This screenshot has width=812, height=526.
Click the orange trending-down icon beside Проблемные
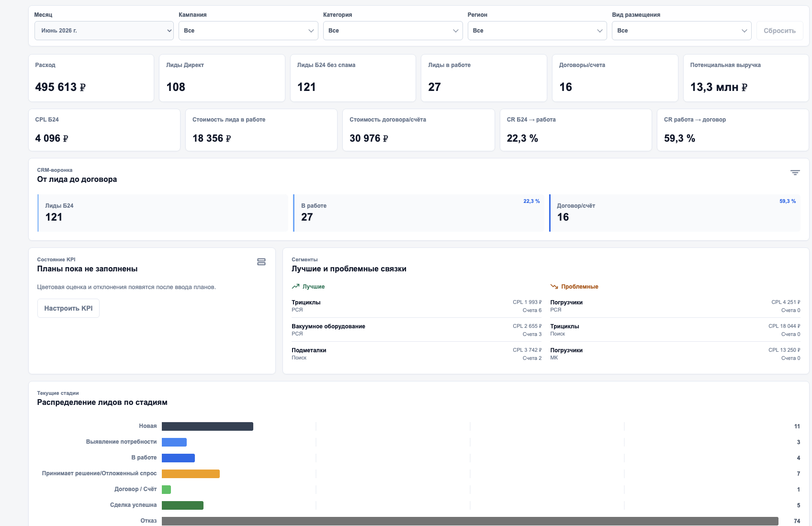click(x=554, y=287)
